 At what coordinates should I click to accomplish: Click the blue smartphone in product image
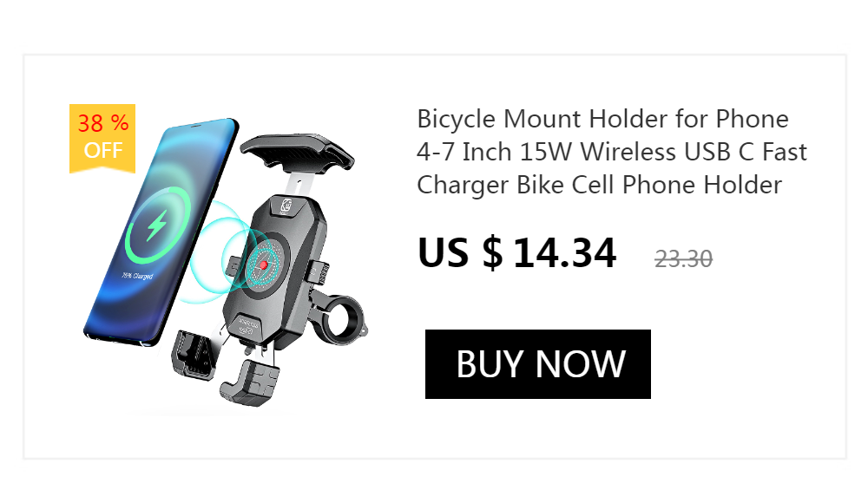click(161, 232)
